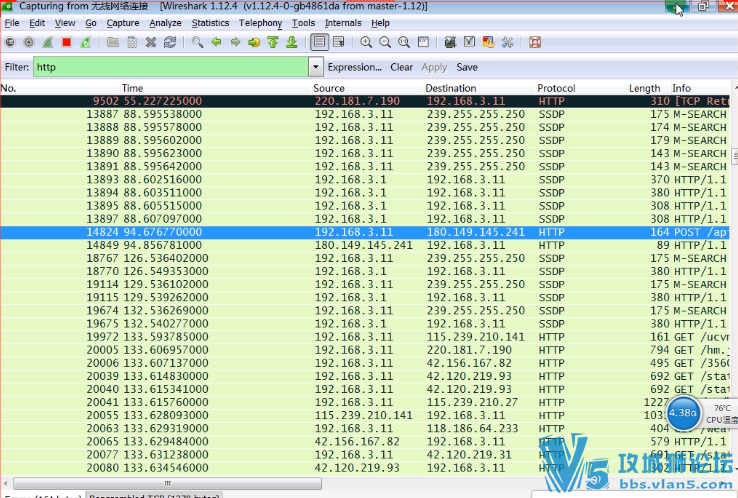Click the 4.38G memory monitor widget
The height and width of the screenshot is (498, 738).
(x=682, y=413)
